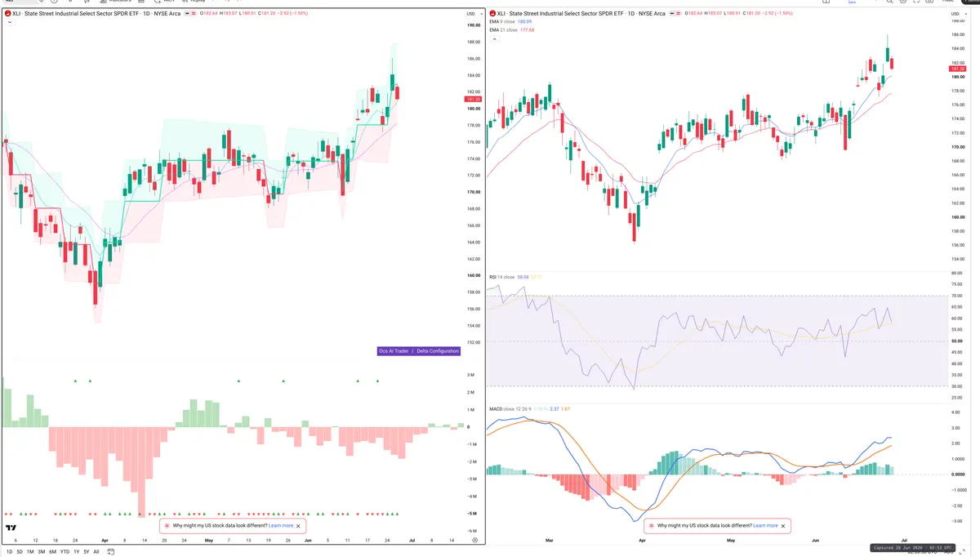Follow Learn more link in left chart notice

click(281, 526)
